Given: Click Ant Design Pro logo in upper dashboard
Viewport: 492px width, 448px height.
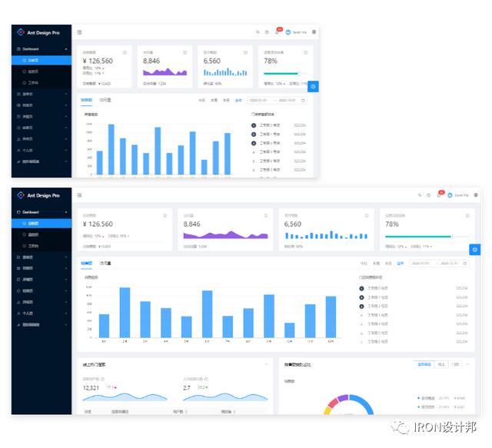Looking at the screenshot, I should (x=38, y=32).
